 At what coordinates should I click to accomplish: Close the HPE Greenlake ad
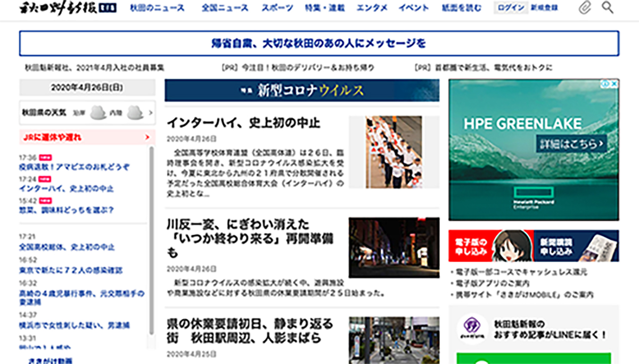pyautogui.click(x=615, y=84)
